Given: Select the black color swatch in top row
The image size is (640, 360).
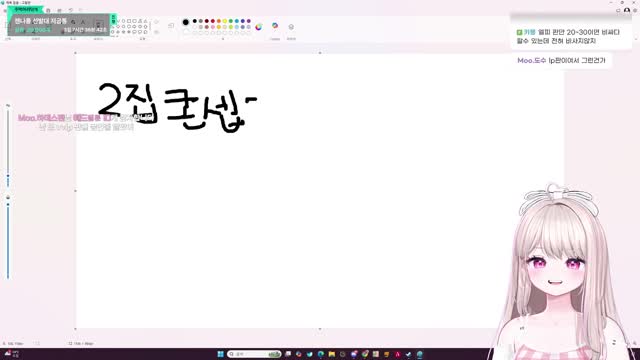Looking at the screenshot, I should point(195,21).
